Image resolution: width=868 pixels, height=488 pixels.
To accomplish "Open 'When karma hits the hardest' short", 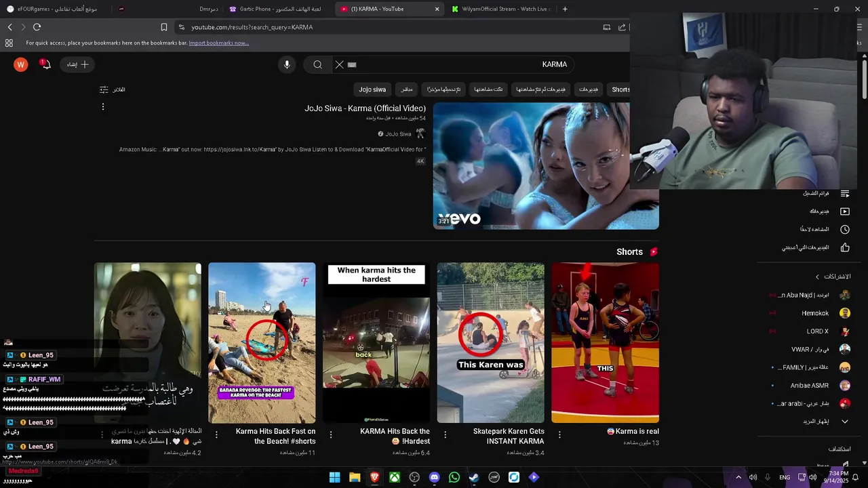I will [376, 343].
